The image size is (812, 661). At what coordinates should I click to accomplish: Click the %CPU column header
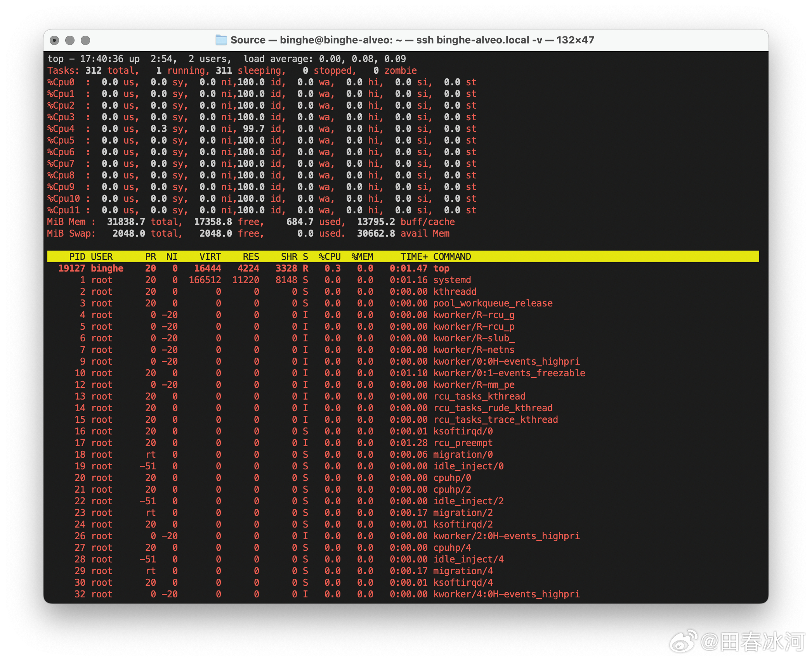tap(330, 257)
